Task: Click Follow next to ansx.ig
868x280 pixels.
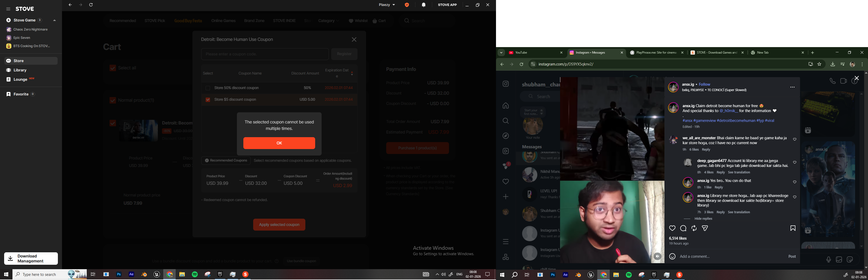Action: [x=704, y=84]
